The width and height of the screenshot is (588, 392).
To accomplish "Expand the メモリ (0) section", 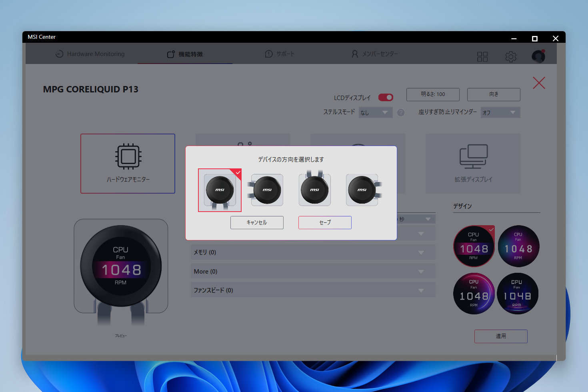I will [x=313, y=252].
